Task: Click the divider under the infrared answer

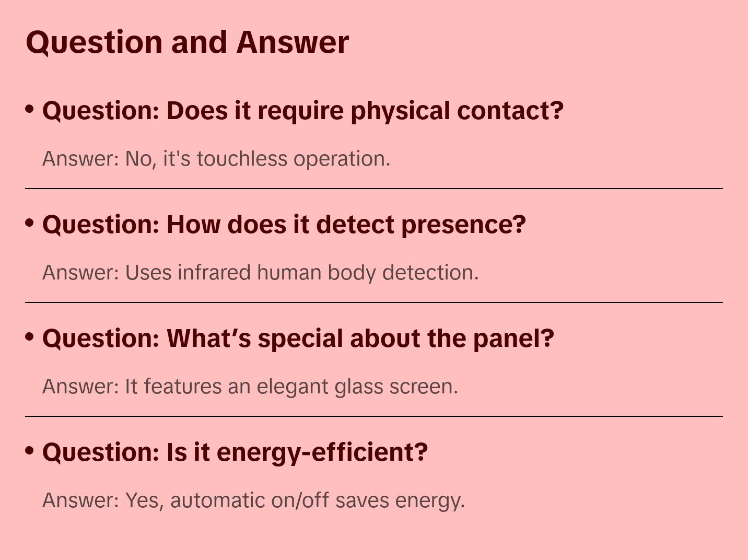Action: pos(374,302)
